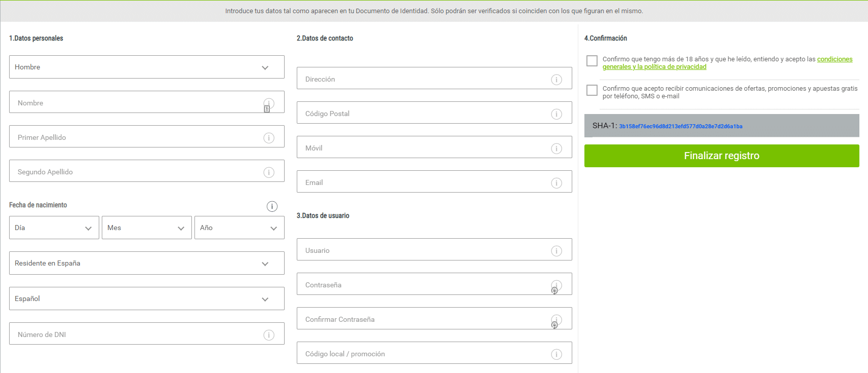The image size is (868, 373).
Task: Click info icon next to Fecha de nacimiento
Action: point(272,206)
